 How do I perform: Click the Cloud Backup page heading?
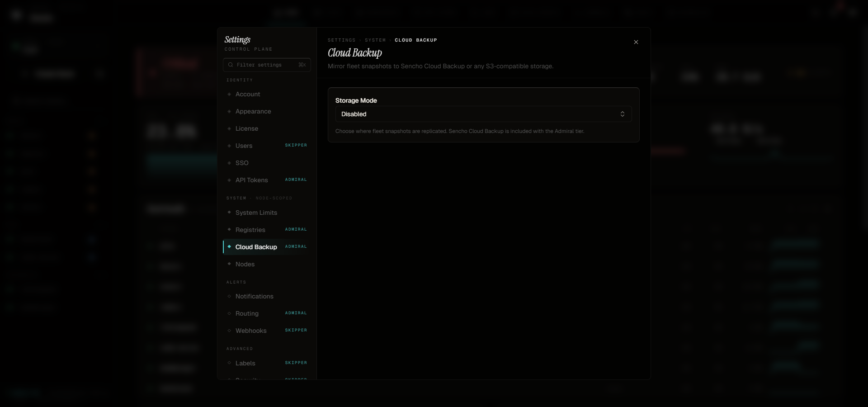point(355,53)
